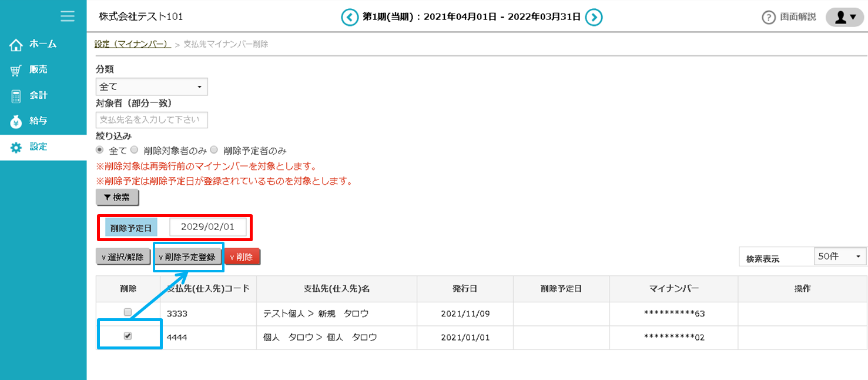Image resolution: width=868 pixels, height=380 pixels.
Task: Select the 会計 calculator icon
Action: [16, 95]
